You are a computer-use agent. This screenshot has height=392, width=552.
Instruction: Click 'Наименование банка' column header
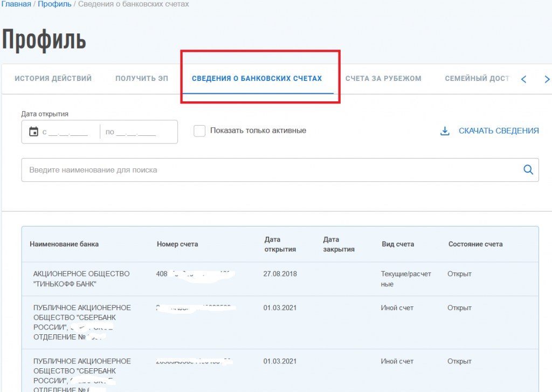[x=64, y=244]
